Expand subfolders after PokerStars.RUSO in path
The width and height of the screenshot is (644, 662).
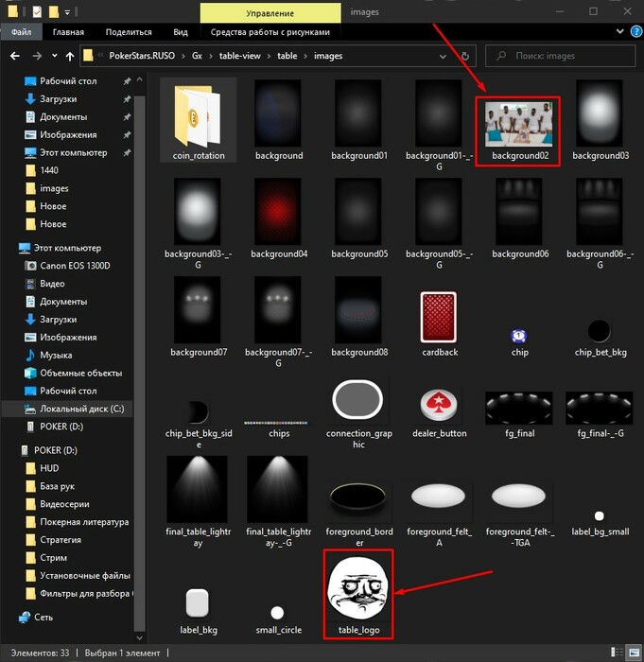183,56
